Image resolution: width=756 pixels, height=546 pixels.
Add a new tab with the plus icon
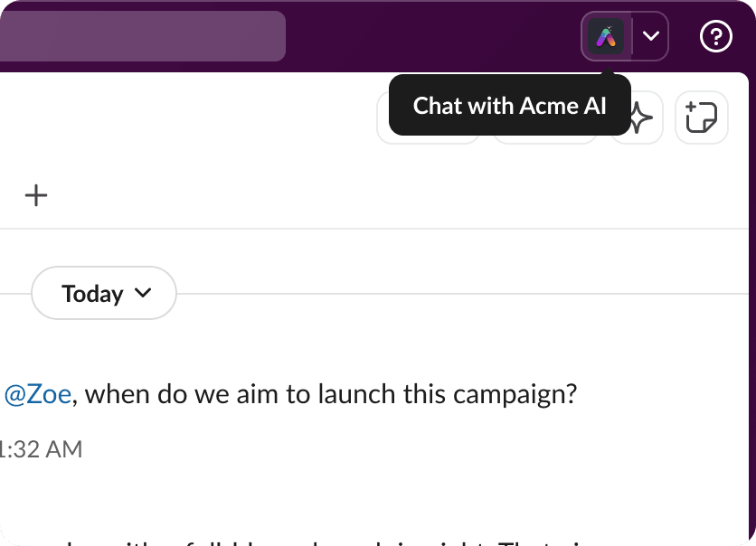(x=36, y=195)
